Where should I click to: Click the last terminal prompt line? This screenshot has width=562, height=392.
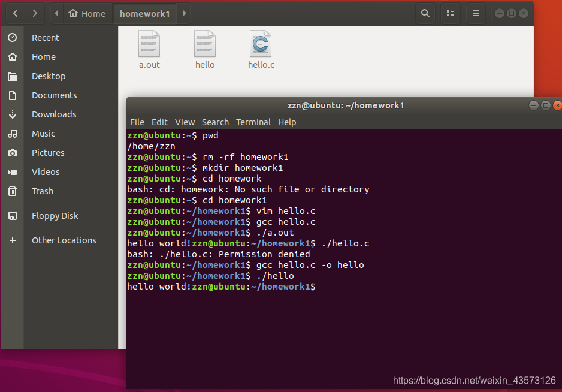(x=222, y=287)
